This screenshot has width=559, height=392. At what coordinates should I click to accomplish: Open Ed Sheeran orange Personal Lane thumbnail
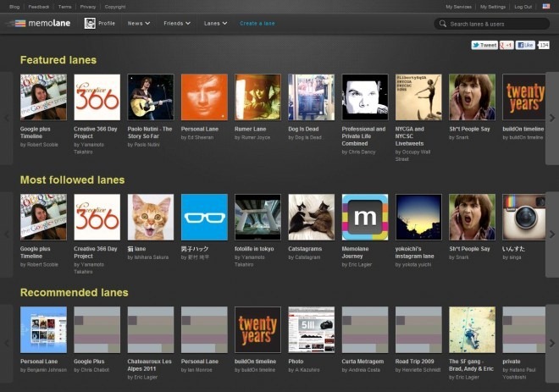[204, 97]
